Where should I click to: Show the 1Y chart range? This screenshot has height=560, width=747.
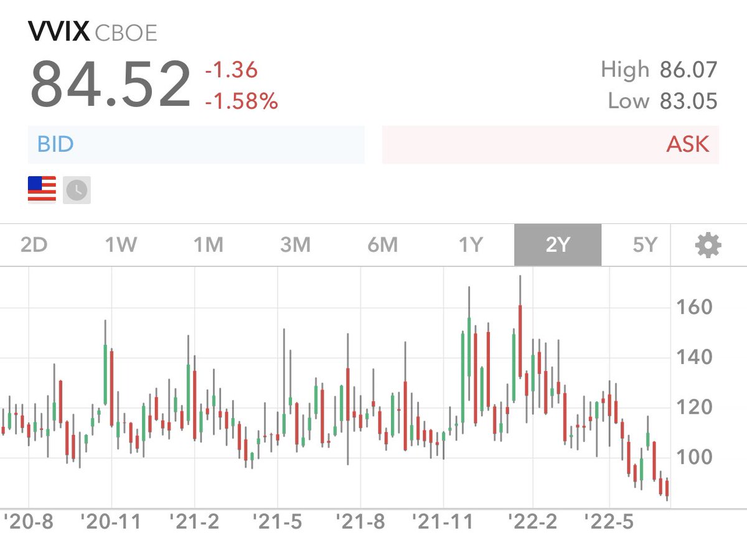470,245
